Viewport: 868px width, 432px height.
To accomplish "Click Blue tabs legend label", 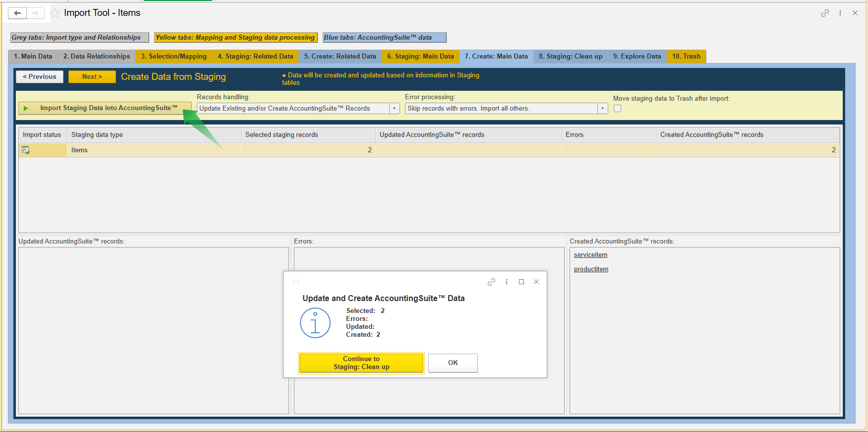I will [x=385, y=38].
